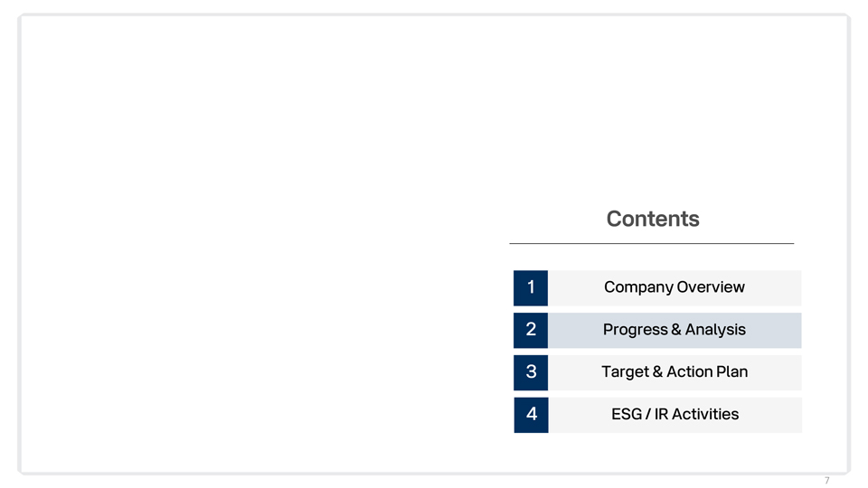868x488 pixels.
Task: Click the slide page number 7
Action: point(826,481)
